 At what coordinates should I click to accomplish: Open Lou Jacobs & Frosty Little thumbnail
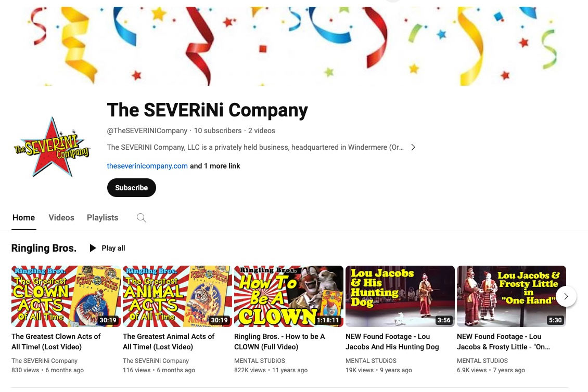tap(512, 296)
